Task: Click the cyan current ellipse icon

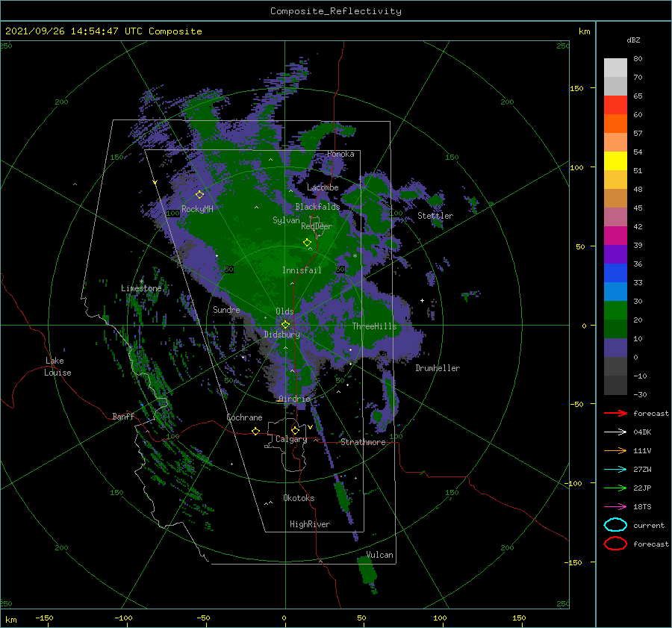Action: (615, 525)
